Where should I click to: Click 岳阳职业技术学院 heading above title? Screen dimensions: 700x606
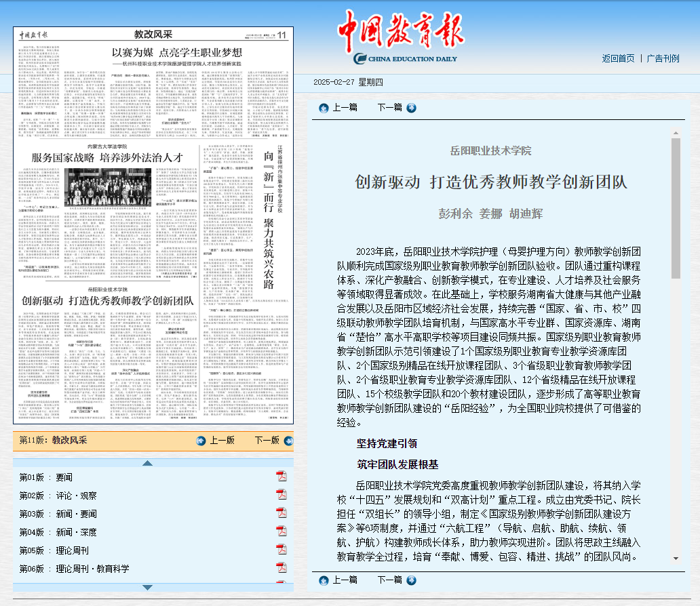point(490,151)
